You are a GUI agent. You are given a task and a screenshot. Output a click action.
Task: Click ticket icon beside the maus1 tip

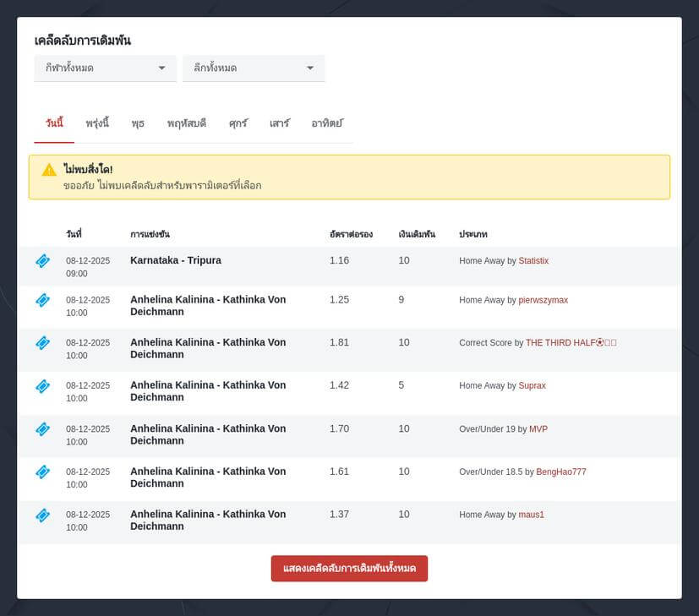[x=42, y=515]
